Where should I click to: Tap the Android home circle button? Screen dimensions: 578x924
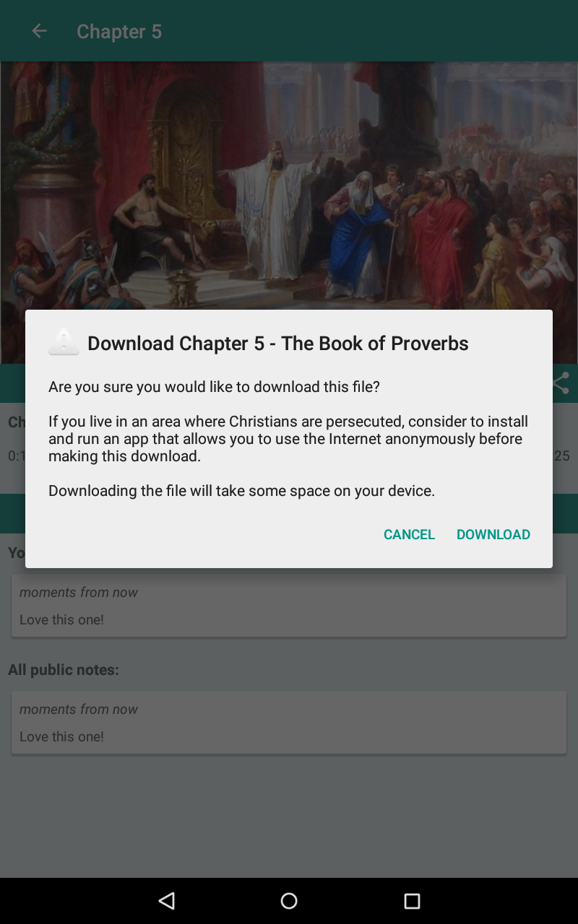tap(289, 900)
